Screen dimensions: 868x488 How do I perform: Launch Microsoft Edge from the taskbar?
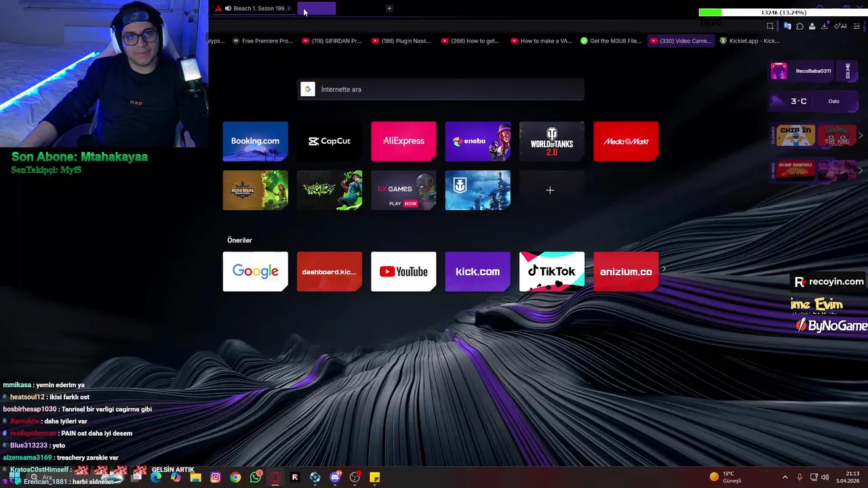tap(156, 477)
